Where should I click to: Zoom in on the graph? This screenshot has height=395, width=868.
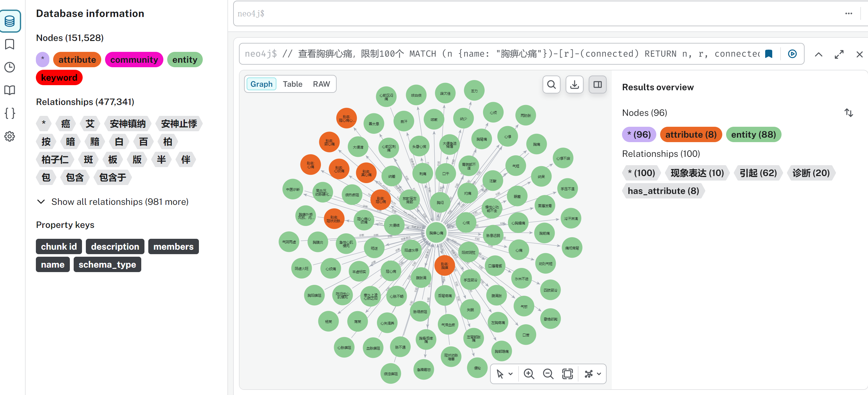[x=528, y=374]
